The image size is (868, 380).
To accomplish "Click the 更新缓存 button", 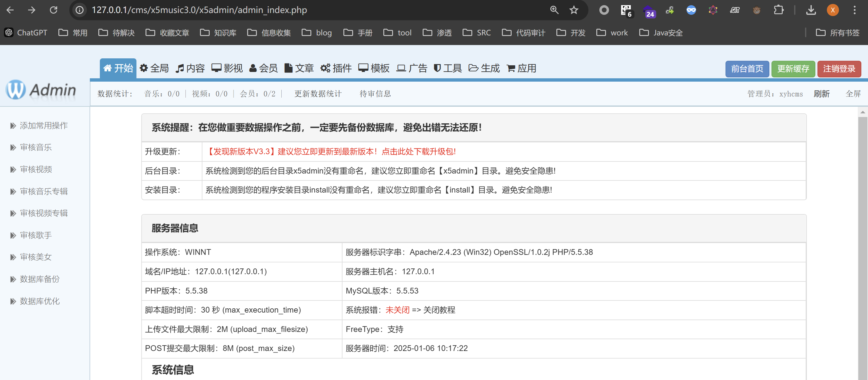I will [793, 69].
